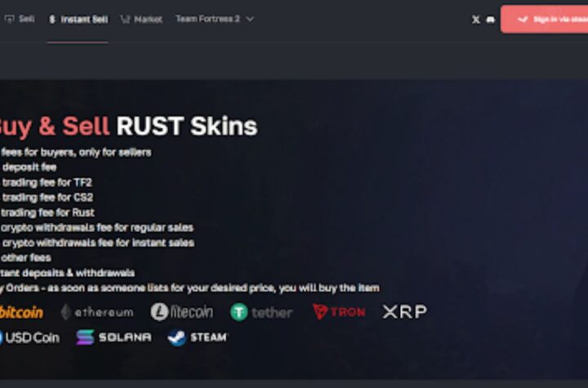
Task: Click the Buy & Sell RUST Skins heading
Action: point(127,126)
